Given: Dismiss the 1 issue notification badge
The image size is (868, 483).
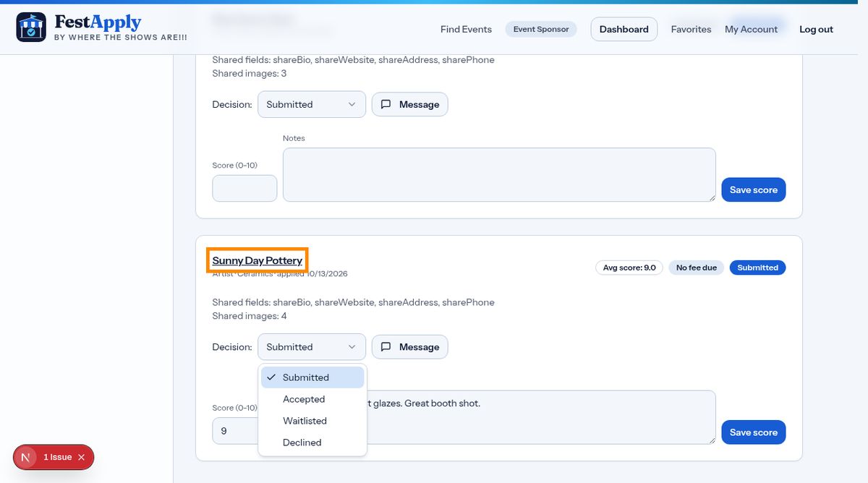Looking at the screenshot, I should (x=82, y=457).
